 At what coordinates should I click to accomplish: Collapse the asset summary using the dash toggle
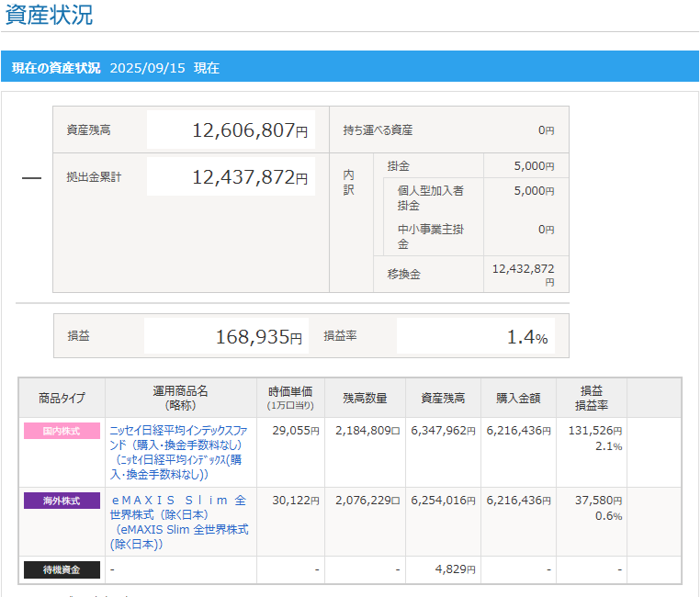[x=31, y=178]
